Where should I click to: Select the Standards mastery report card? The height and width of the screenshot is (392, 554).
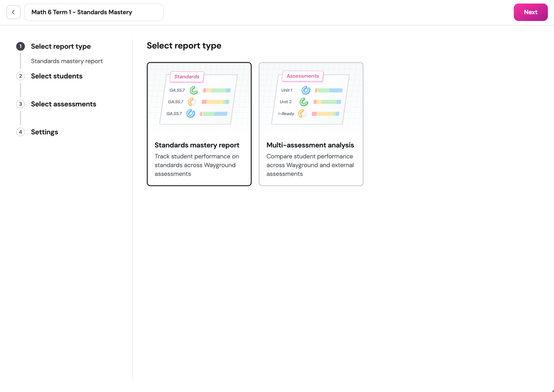coord(199,124)
